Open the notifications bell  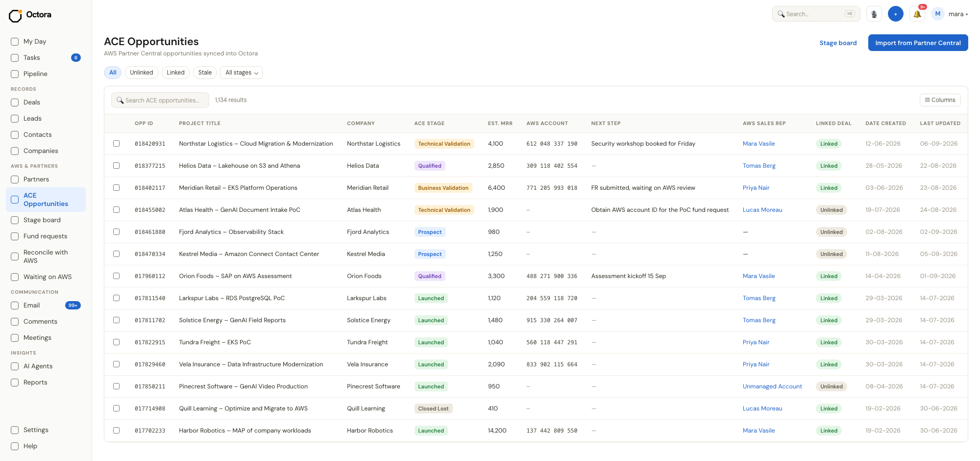[917, 14]
